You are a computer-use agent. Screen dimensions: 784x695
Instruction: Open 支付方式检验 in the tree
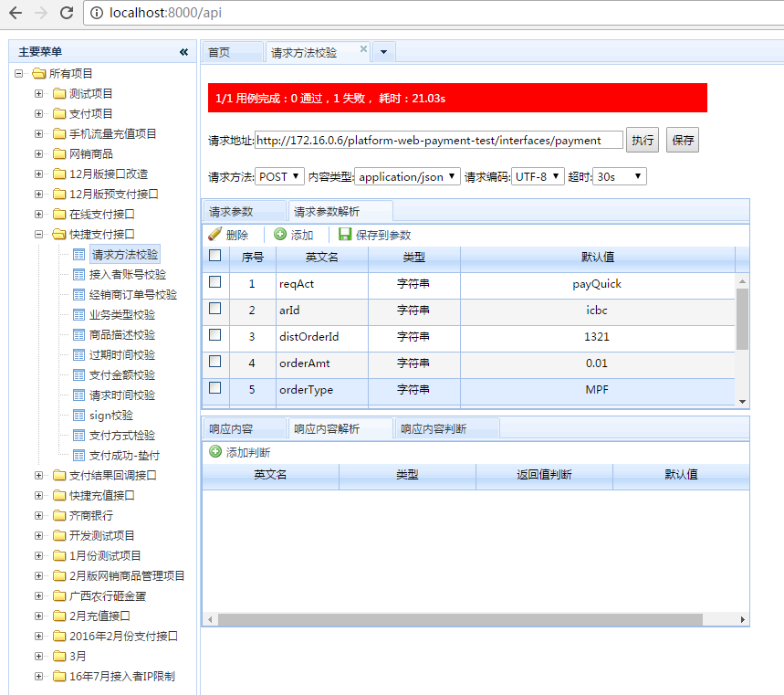click(122, 436)
